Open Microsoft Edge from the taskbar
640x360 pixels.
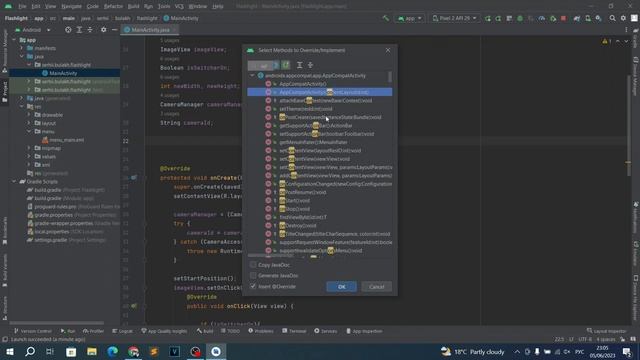[x=113, y=351]
